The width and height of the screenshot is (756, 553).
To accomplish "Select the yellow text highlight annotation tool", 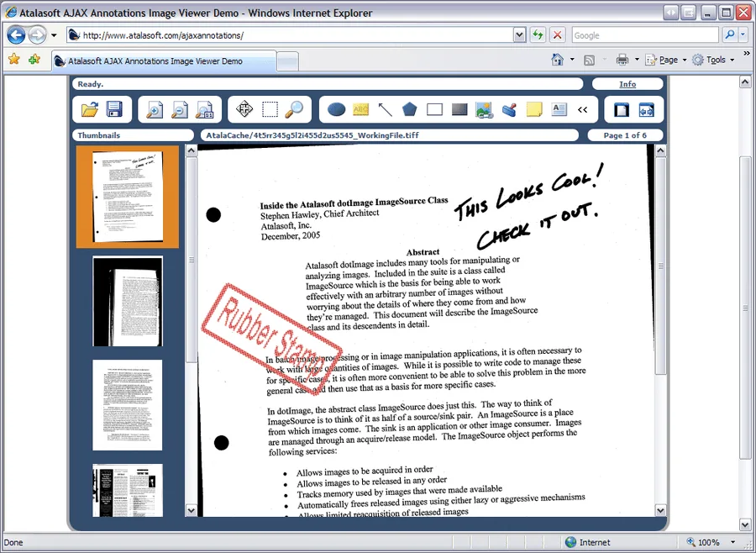I will click(x=360, y=109).
